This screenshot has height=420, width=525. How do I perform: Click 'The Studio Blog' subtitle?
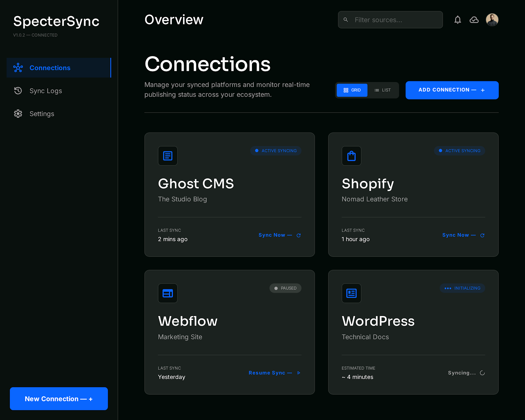(182, 199)
